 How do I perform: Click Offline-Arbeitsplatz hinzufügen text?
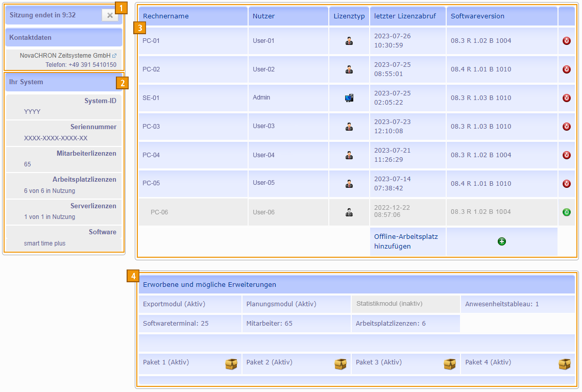click(406, 241)
